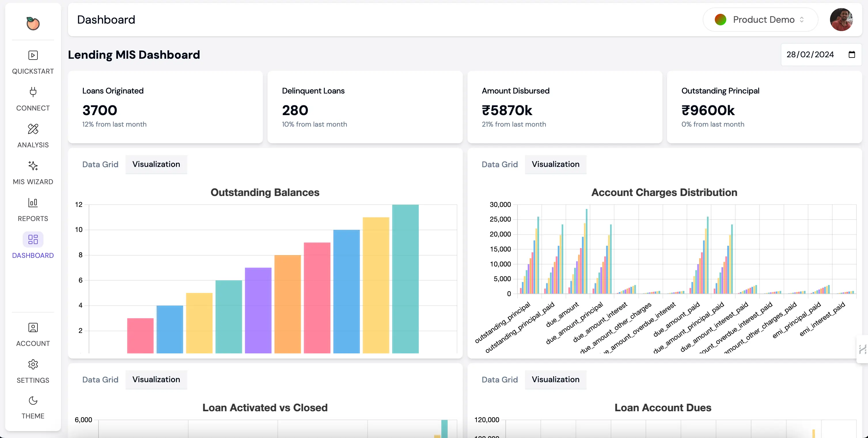Image resolution: width=868 pixels, height=438 pixels.
Task: Switch Outstanding Balances to Data Grid view
Action: click(x=100, y=164)
